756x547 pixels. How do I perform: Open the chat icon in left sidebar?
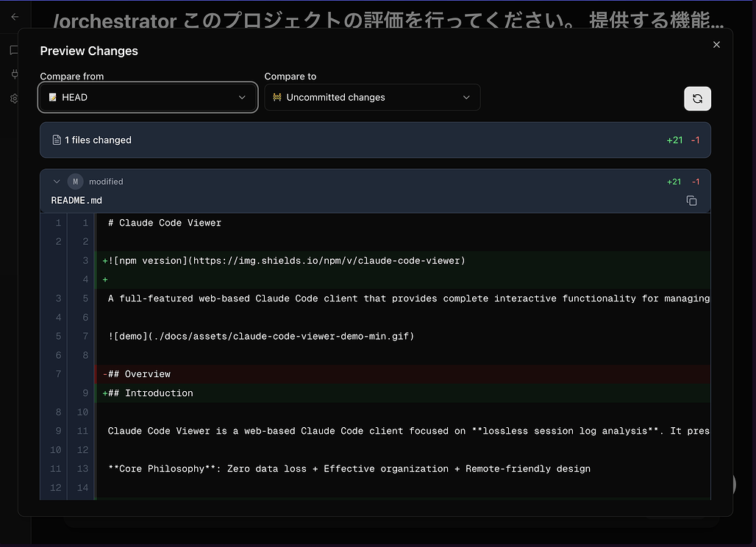pyautogui.click(x=13, y=51)
